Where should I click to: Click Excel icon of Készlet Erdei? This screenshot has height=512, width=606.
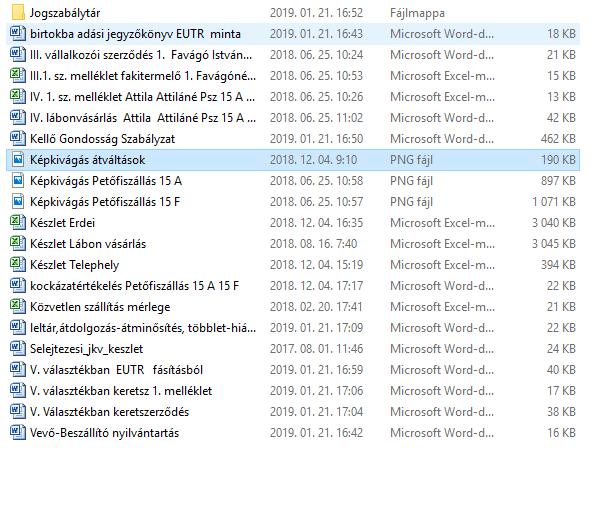[x=18, y=223]
